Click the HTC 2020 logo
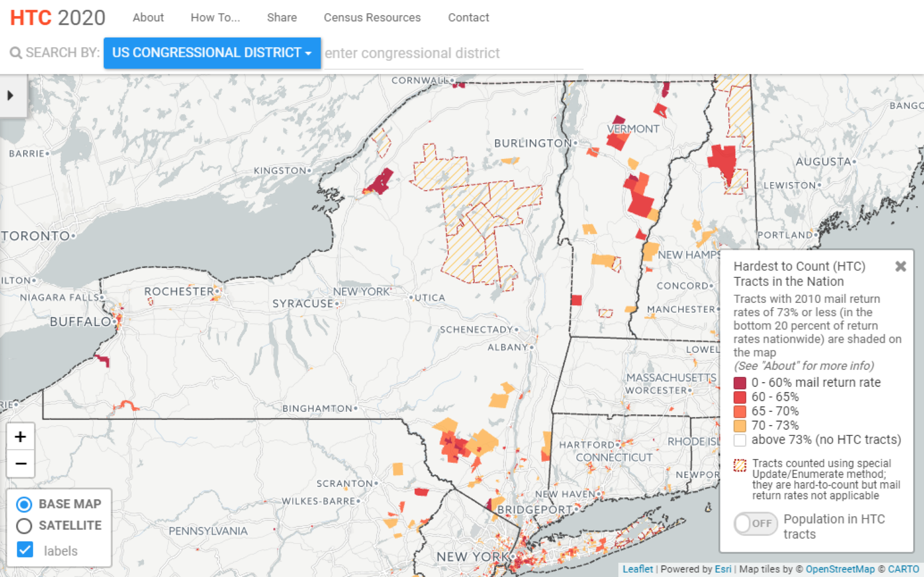This screenshot has width=924, height=577. pyautogui.click(x=57, y=18)
